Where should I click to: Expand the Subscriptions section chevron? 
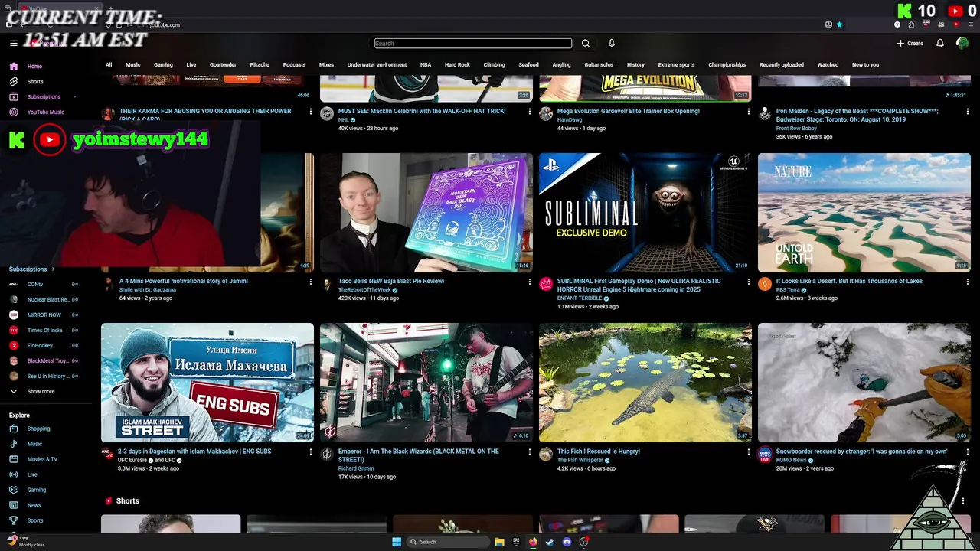point(53,269)
